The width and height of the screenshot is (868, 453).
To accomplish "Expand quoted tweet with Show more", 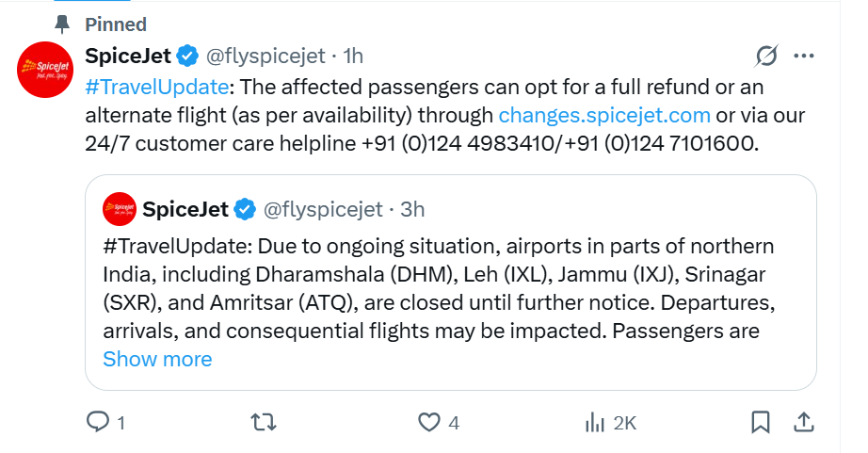I will [157, 359].
